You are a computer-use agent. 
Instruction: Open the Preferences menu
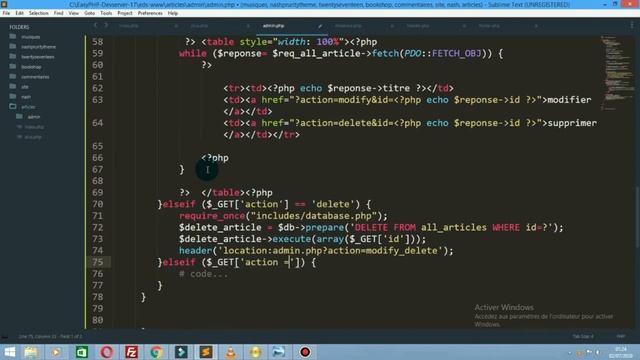(150, 13)
